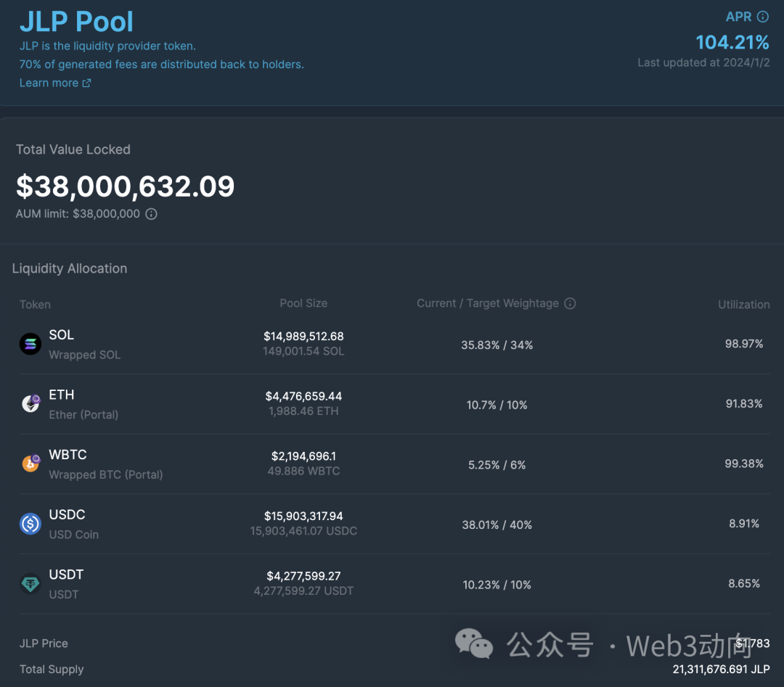This screenshot has height=687, width=784.
Task: Click the USDC token icon
Action: point(30,524)
